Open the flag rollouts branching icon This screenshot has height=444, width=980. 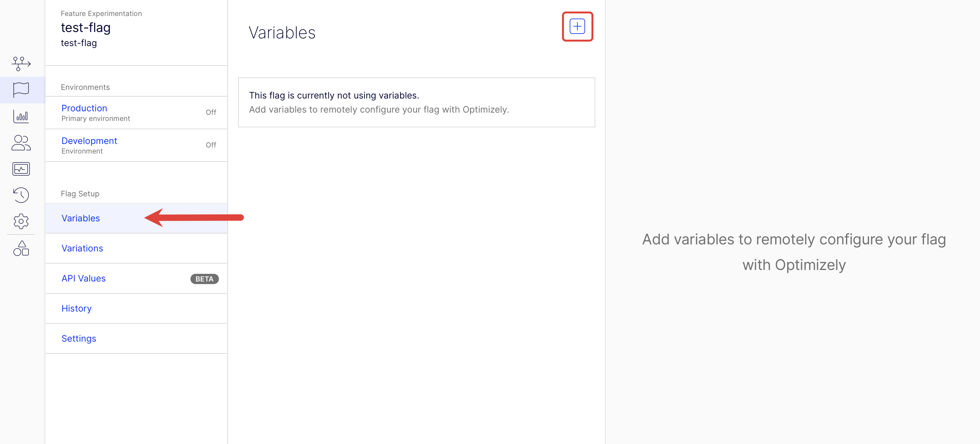pos(21,63)
